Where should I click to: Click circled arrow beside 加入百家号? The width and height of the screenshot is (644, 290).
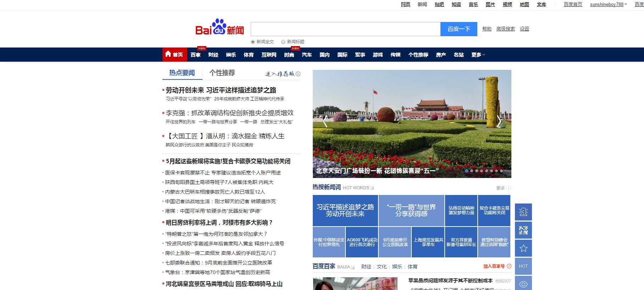(509, 266)
